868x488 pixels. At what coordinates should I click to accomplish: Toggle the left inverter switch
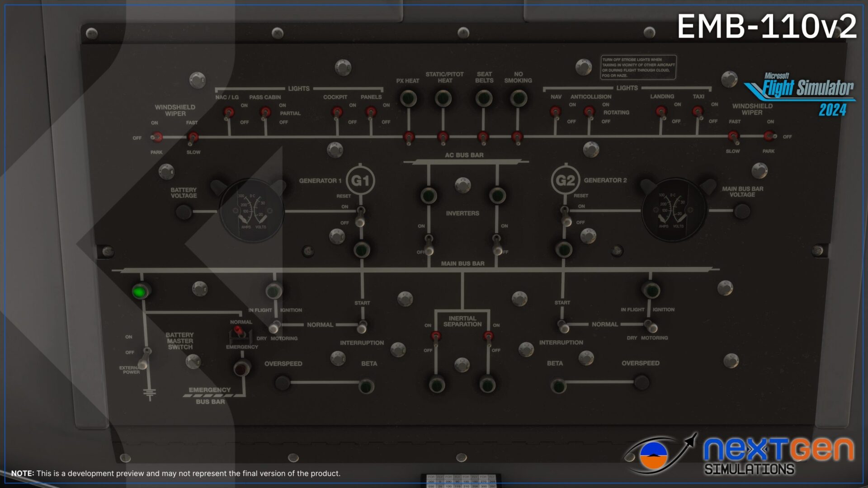pos(429,244)
